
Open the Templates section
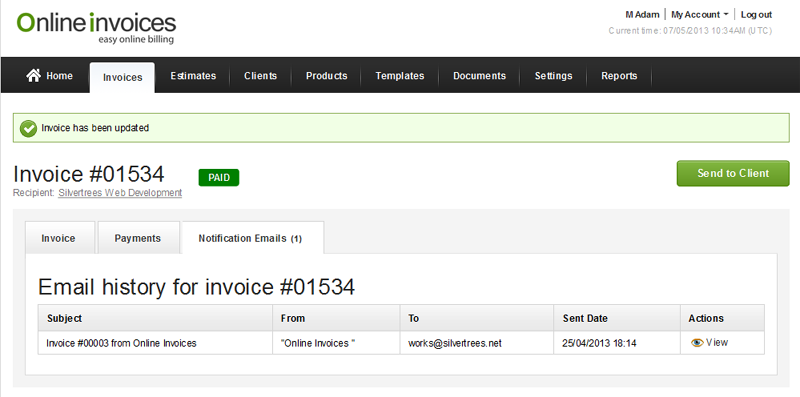pos(399,76)
